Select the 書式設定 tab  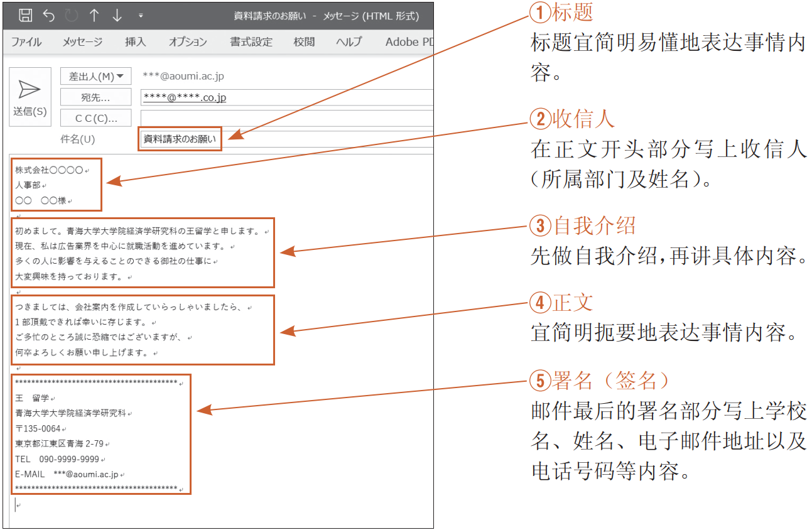point(252,41)
